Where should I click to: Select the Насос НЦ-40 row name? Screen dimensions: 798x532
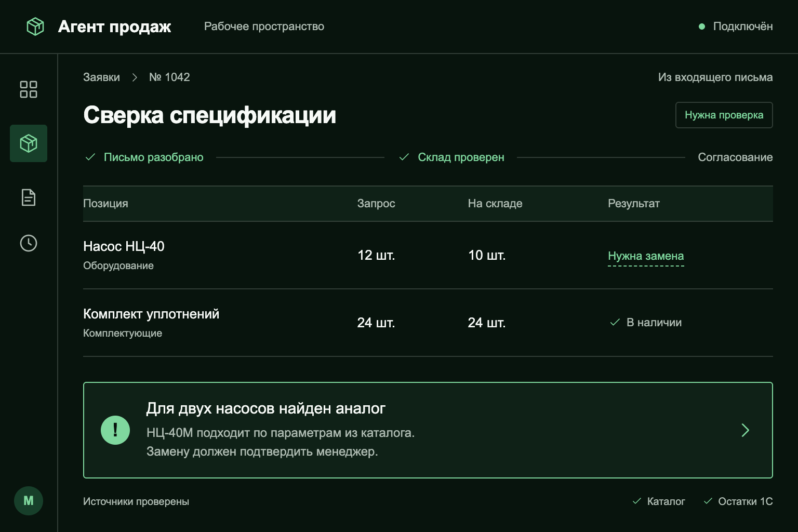pyautogui.click(x=124, y=246)
